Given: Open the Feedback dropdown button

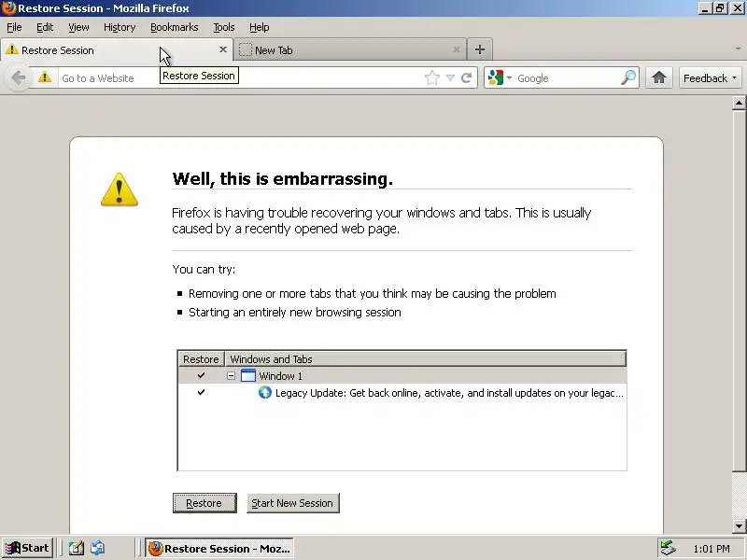Looking at the screenshot, I should 710,78.
